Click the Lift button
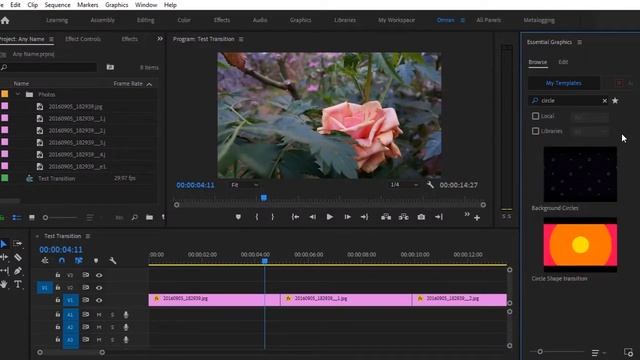The image size is (640, 360). [x=386, y=217]
